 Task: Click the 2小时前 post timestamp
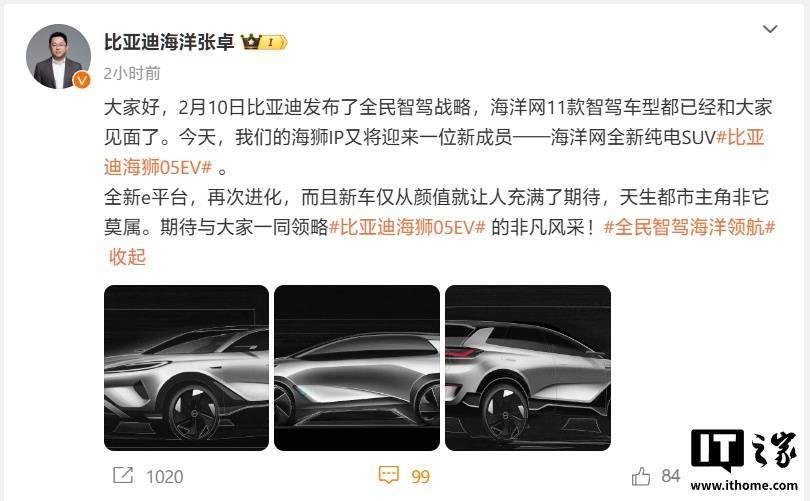[132, 73]
